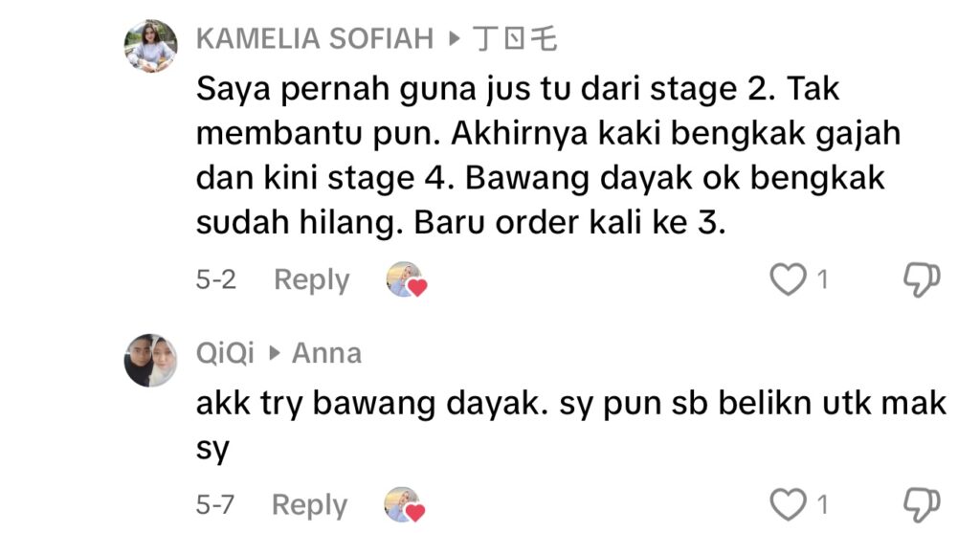This screenshot has width=980, height=533.
Task: Click the arrow between QiQi and Anna
Action: click(x=274, y=354)
